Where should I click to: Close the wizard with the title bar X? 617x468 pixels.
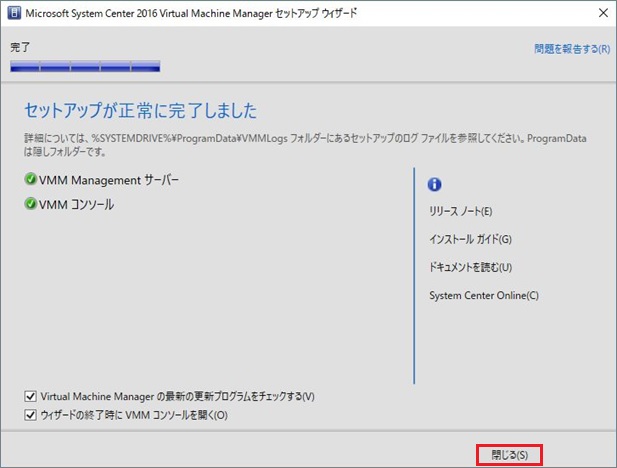[x=599, y=14]
